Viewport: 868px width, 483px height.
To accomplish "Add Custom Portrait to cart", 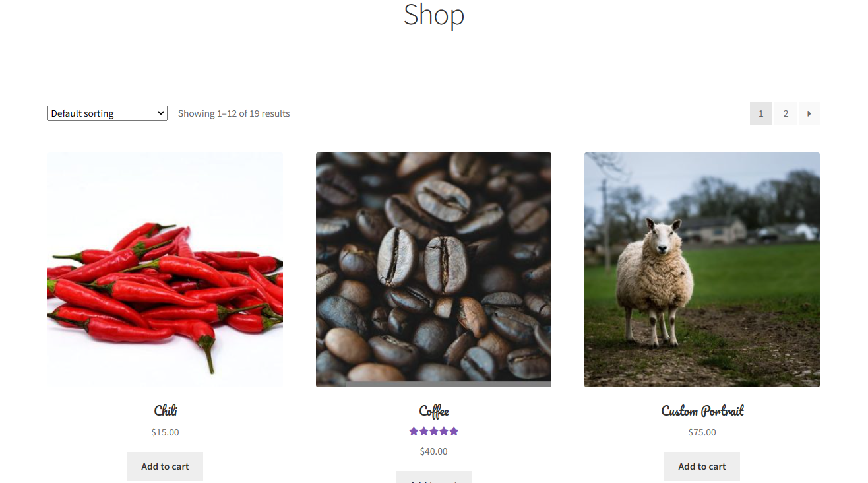I will point(702,467).
